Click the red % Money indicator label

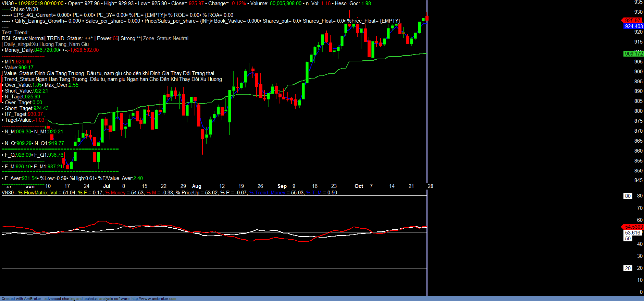pos(115,193)
